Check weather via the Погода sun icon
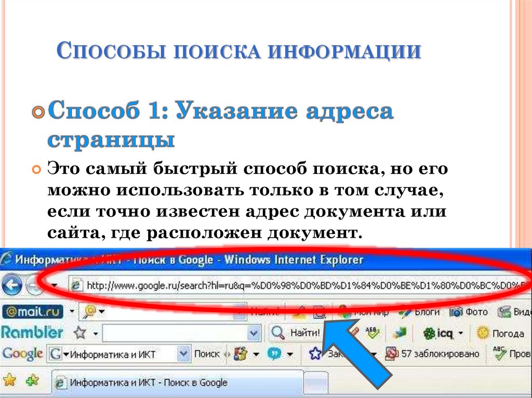 click(482, 333)
